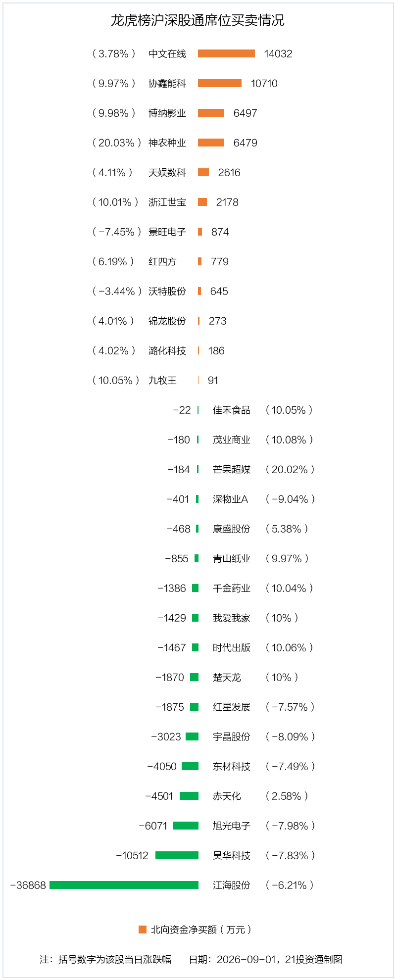Viewport: 396px width, 980px height.
Task: Click the value -36868
Action: (x=28, y=885)
